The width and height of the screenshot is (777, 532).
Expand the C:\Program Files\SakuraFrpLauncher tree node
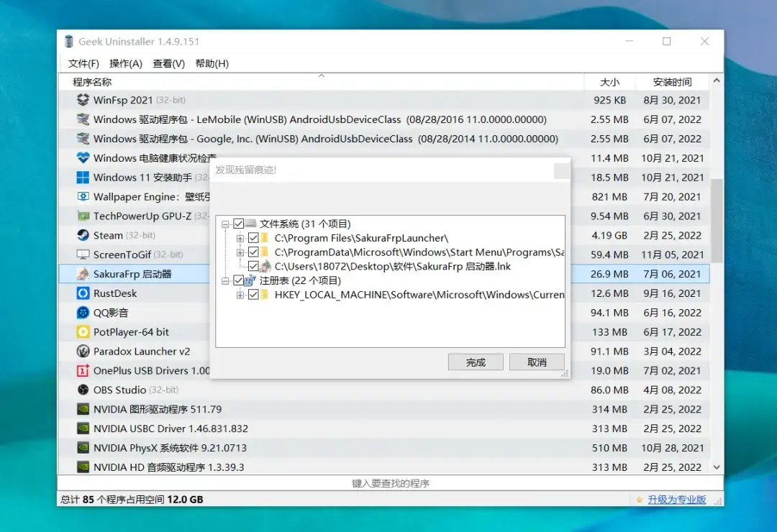click(240, 238)
